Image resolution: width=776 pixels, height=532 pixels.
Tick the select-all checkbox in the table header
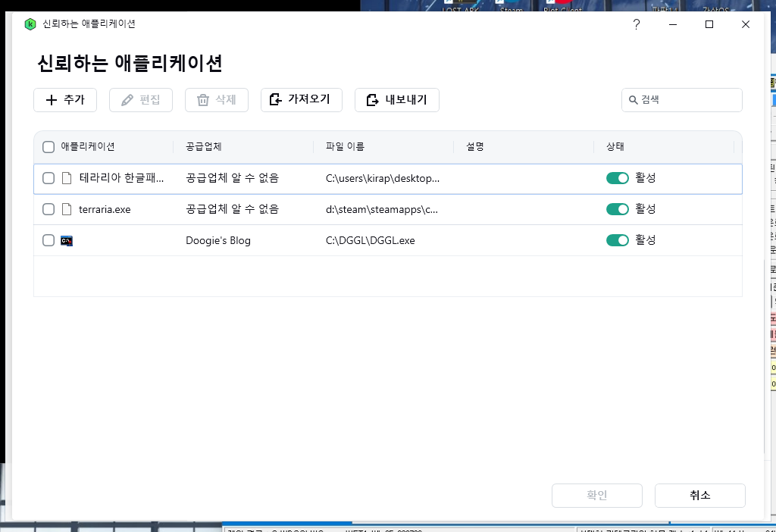[x=48, y=147]
